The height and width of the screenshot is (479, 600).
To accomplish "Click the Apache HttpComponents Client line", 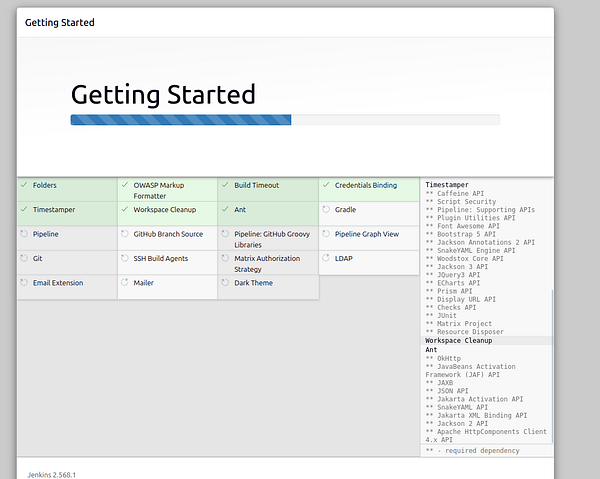I will tap(486, 435).
